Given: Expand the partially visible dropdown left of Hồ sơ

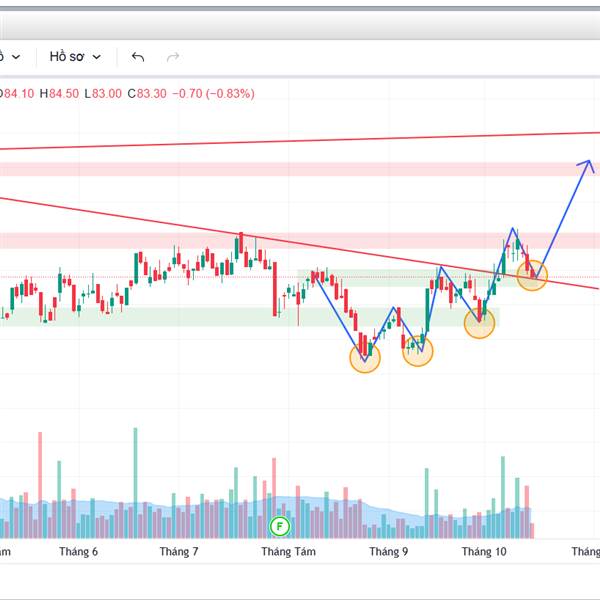Looking at the screenshot, I should pos(11,57).
